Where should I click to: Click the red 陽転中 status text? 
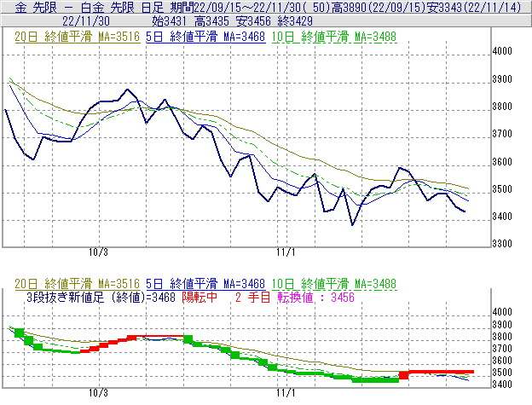[x=199, y=298]
